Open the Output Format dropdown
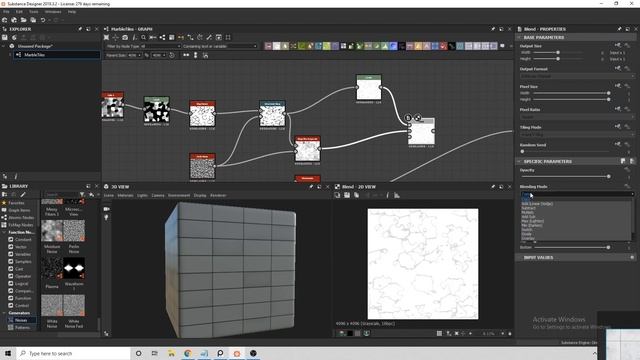Screen dimensions: 640x360 (577, 76)
